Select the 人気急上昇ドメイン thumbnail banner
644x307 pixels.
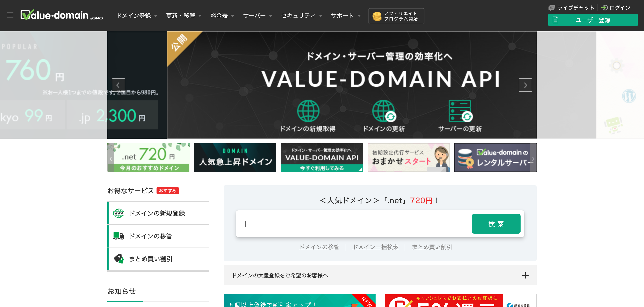pyautogui.click(x=235, y=157)
